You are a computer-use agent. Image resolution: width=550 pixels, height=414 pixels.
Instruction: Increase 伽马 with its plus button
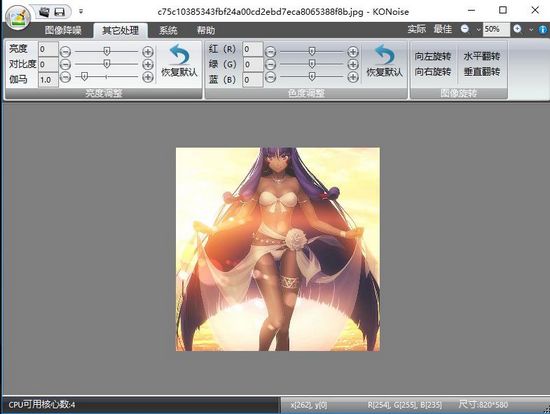click(148, 77)
